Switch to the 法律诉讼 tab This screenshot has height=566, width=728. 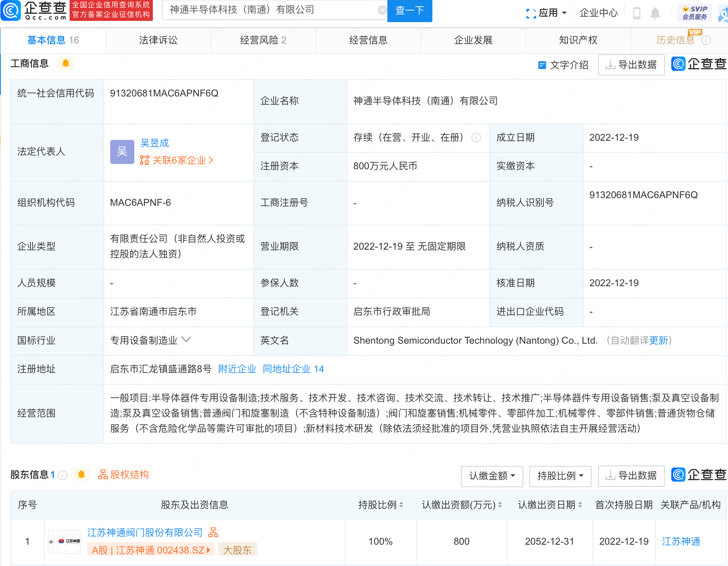pyautogui.click(x=158, y=40)
